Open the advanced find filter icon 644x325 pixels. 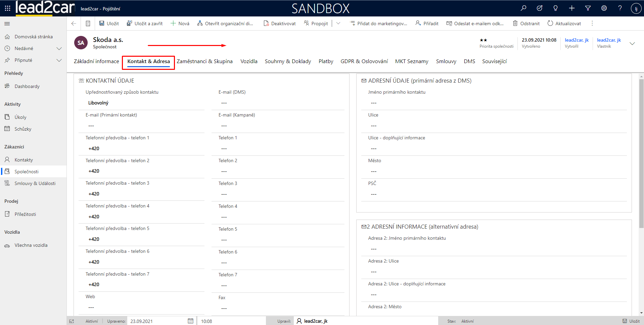[588, 8]
